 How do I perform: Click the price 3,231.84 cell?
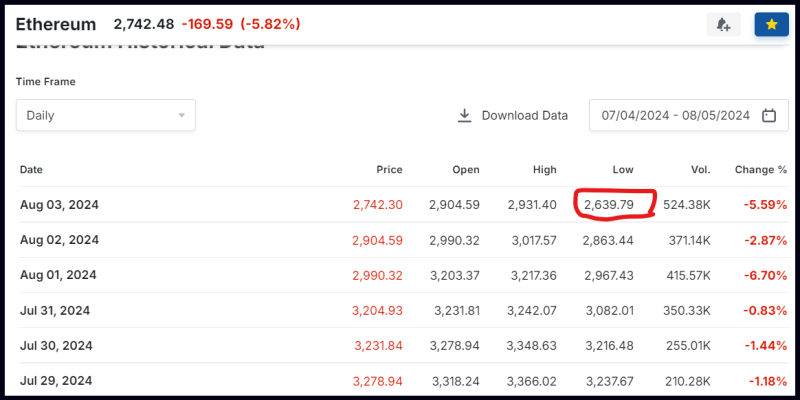[x=379, y=345]
